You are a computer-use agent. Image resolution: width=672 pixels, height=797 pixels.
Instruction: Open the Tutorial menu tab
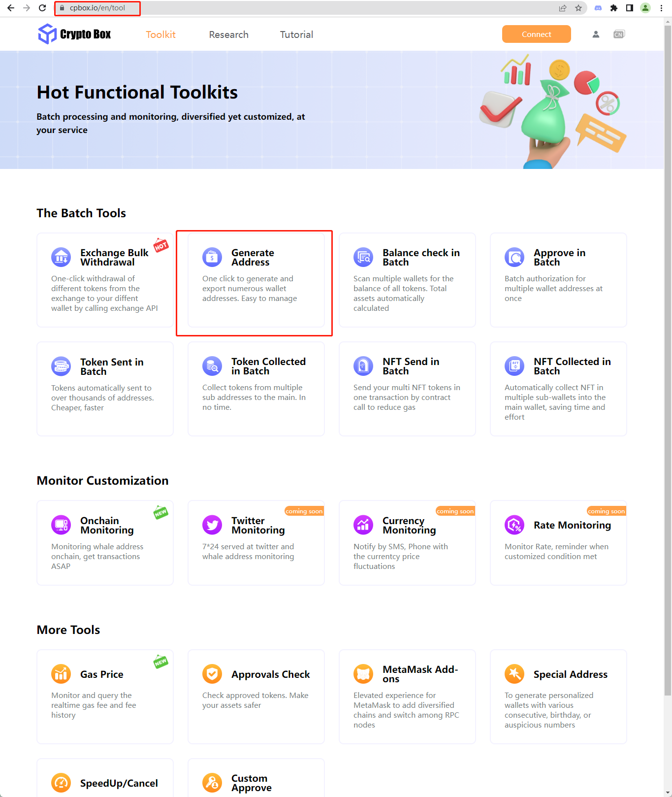296,34
